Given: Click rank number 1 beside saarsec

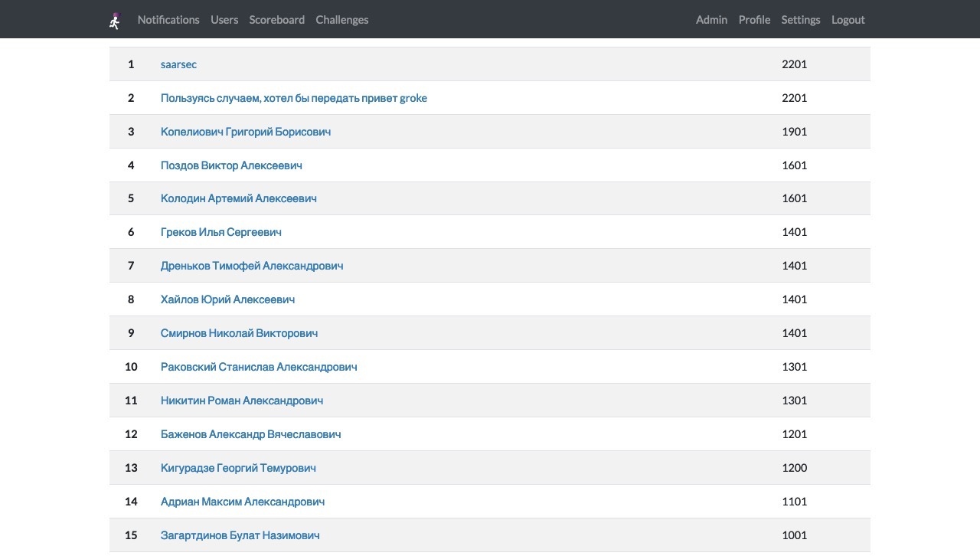Looking at the screenshot, I should [x=131, y=64].
